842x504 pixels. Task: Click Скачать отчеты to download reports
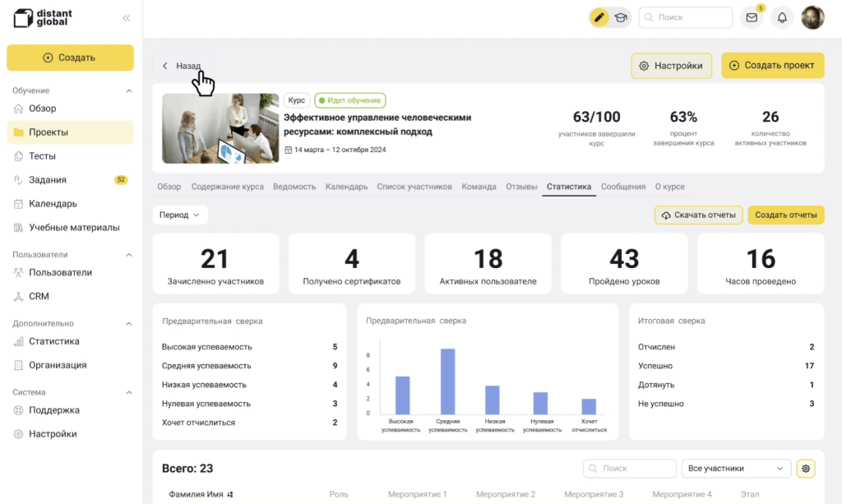[x=698, y=215]
